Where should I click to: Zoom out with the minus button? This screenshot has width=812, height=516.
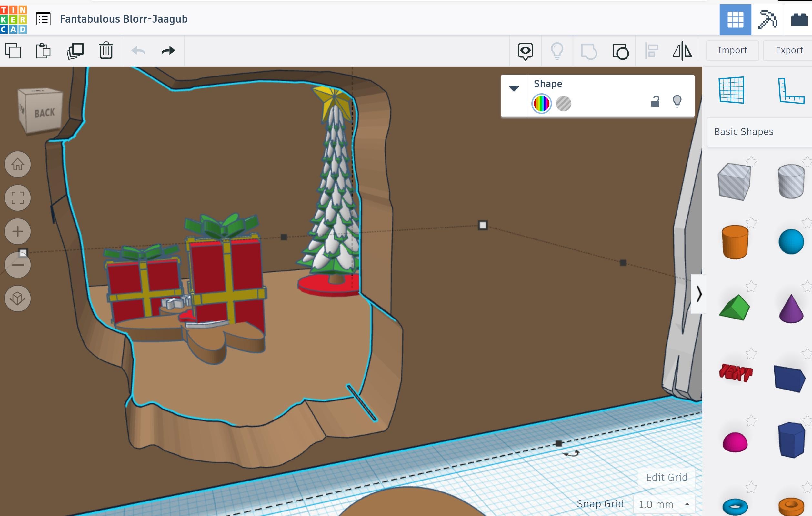pos(18,265)
